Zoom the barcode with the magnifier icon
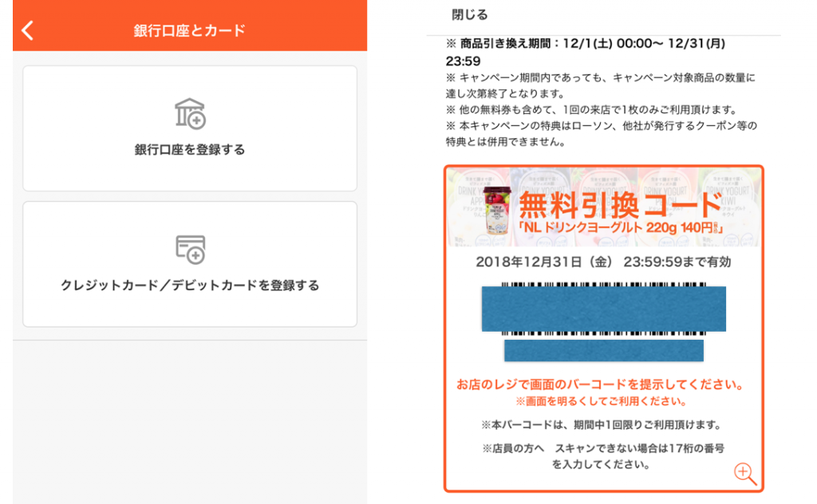 (745, 473)
